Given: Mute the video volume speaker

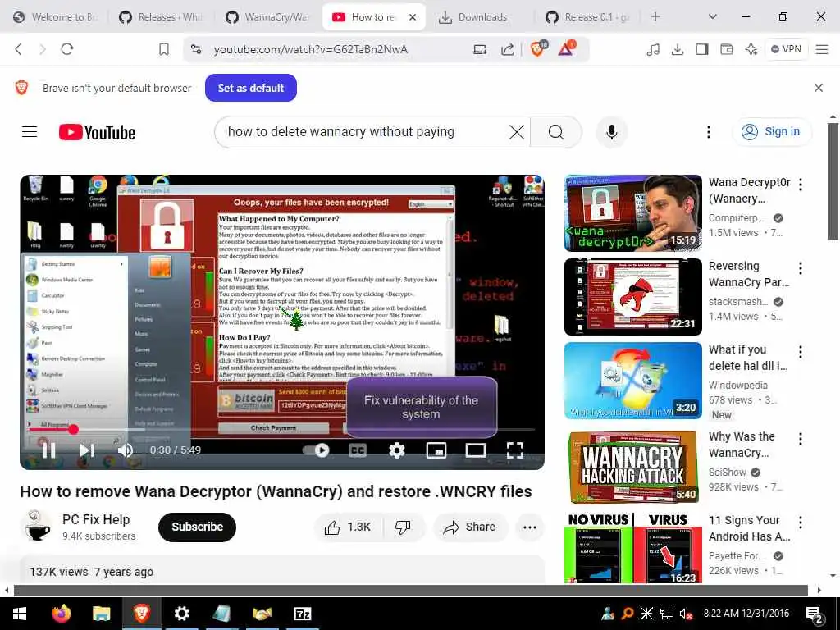Looking at the screenshot, I should [x=125, y=450].
